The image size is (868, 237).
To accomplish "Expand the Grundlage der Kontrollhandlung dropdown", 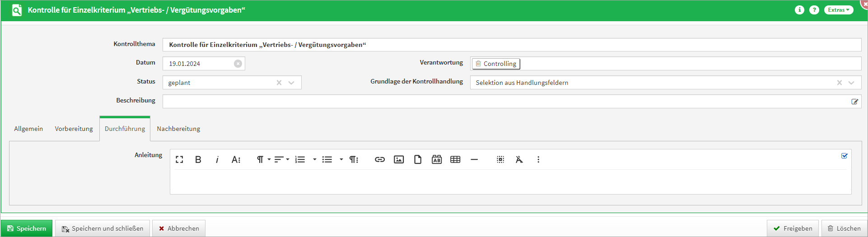I will 851,83.
